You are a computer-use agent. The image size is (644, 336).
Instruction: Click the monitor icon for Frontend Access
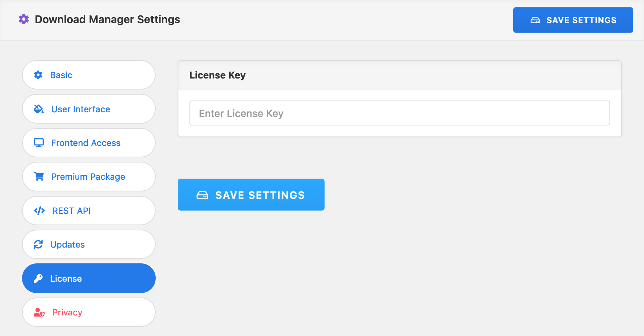[x=39, y=143]
